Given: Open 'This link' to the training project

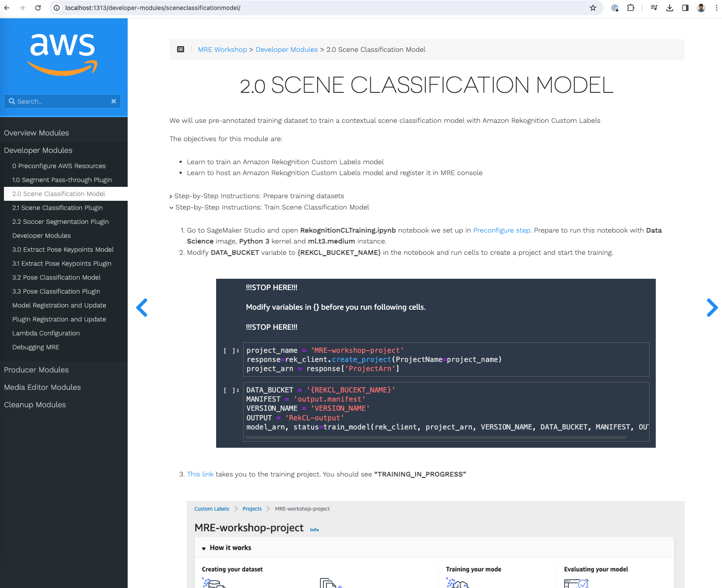Looking at the screenshot, I should 200,474.
